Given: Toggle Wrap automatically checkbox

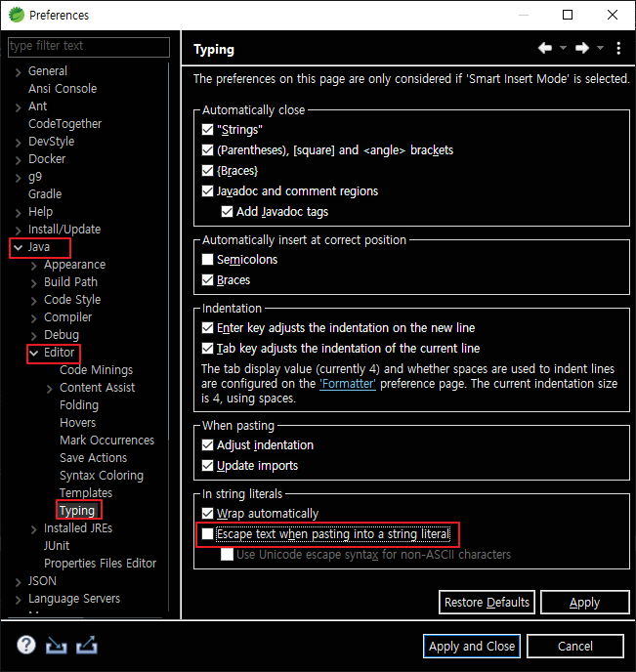Looking at the screenshot, I should click(207, 514).
